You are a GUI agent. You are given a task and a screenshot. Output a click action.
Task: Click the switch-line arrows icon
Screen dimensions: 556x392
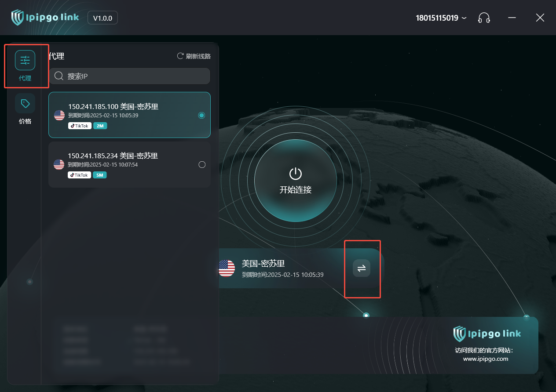[362, 268]
